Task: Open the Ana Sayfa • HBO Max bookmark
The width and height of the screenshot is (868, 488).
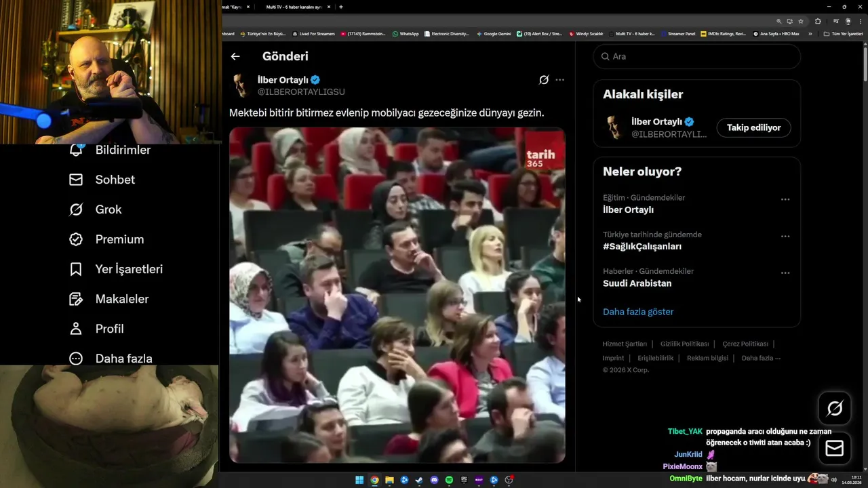Action: pos(776,33)
